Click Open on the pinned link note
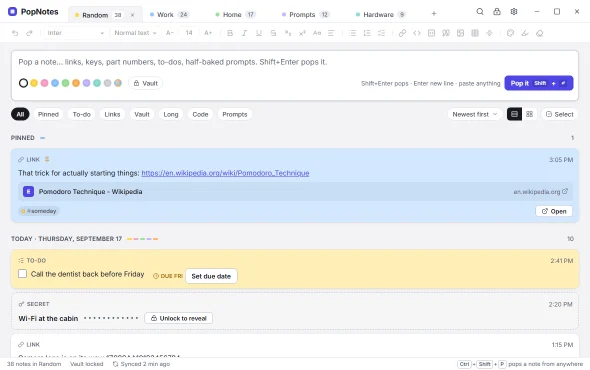Viewport: 590px width, 370px height. pyautogui.click(x=554, y=211)
